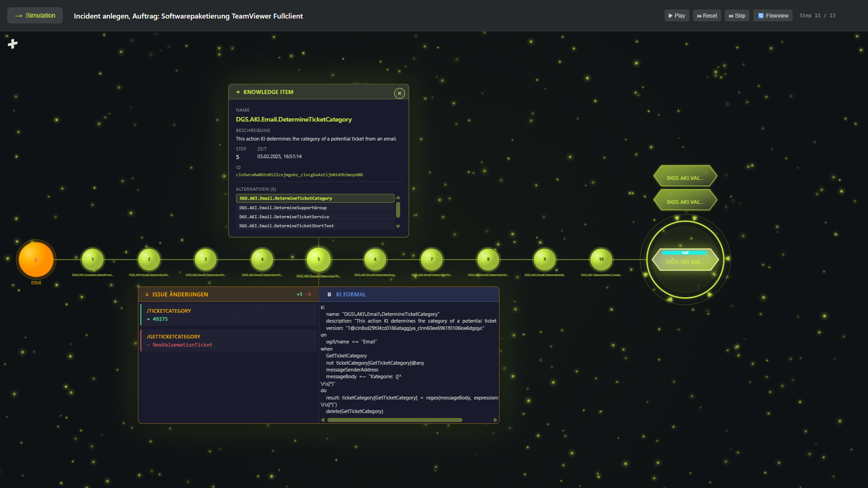This screenshot has height=488, width=868.
Task: Click alternatives list scroll down arrow
Action: coord(398,226)
